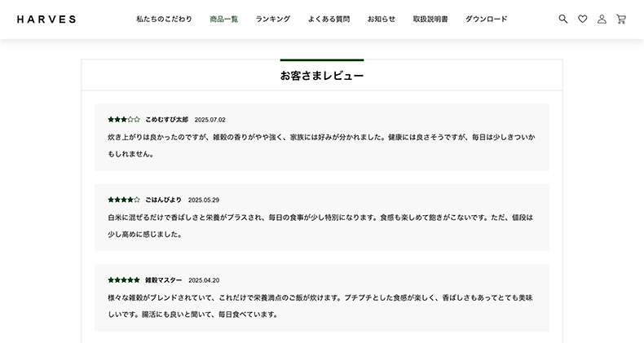Open 取扱説明書 menu item
644x343 pixels.
click(430, 19)
